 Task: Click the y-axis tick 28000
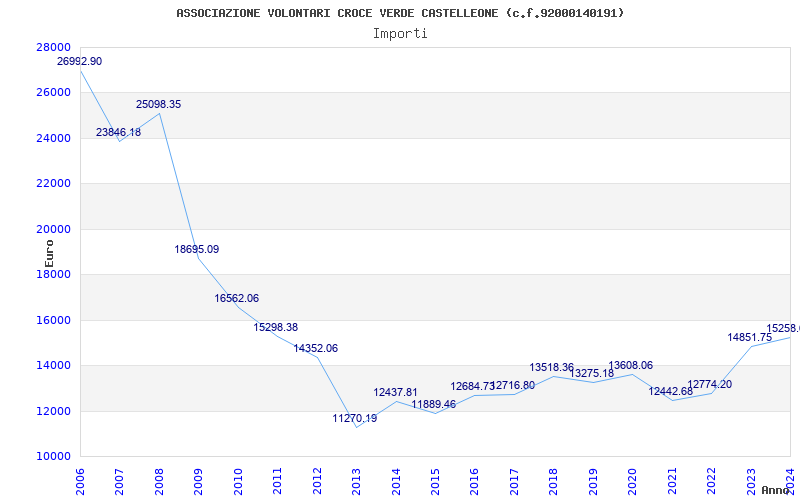tap(54, 47)
